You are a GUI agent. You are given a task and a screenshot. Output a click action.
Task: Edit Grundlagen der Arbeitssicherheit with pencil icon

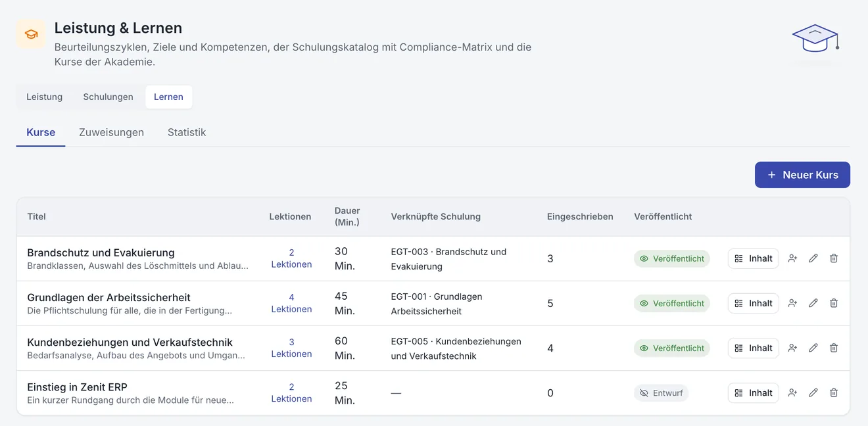point(813,303)
